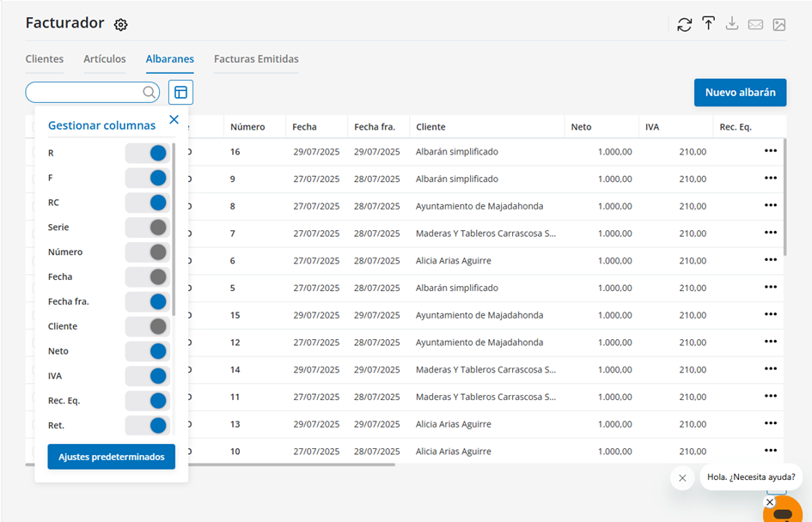Click the Nuevo albarán button
The width and height of the screenshot is (812, 522).
point(740,93)
